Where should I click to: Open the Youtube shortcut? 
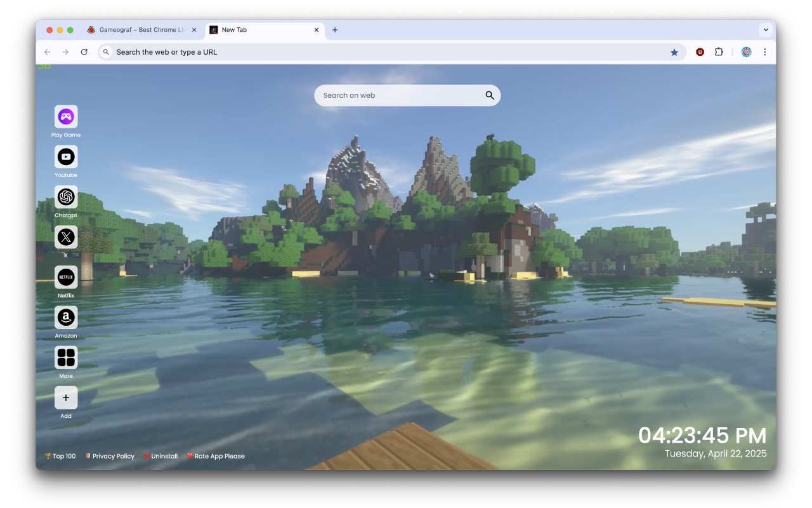click(66, 156)
